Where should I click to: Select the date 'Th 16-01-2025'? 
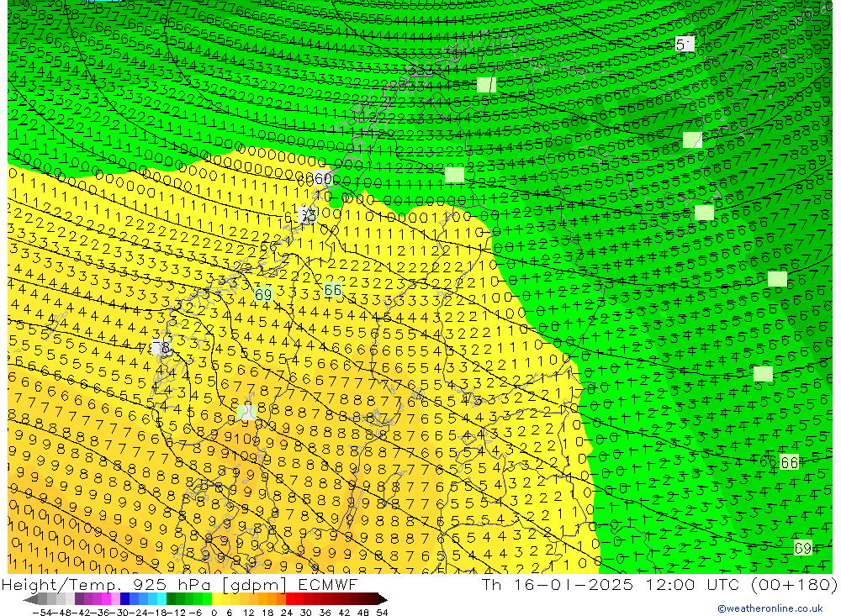558,585
